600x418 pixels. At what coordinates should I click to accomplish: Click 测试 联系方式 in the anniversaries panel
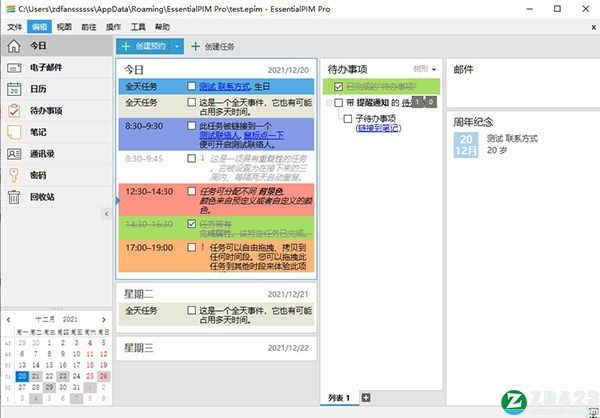[512, 138]
